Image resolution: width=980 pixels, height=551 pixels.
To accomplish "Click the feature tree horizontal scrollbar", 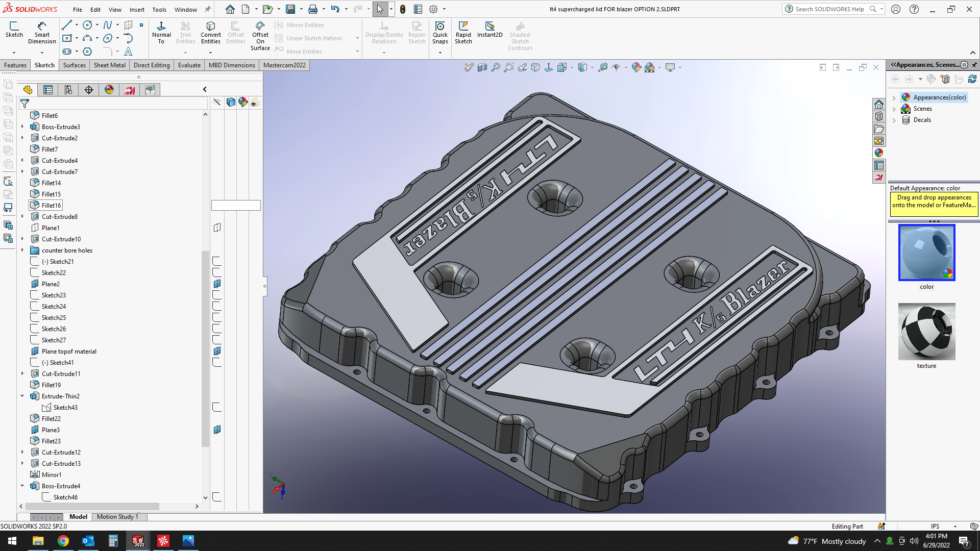I will 92,506.
